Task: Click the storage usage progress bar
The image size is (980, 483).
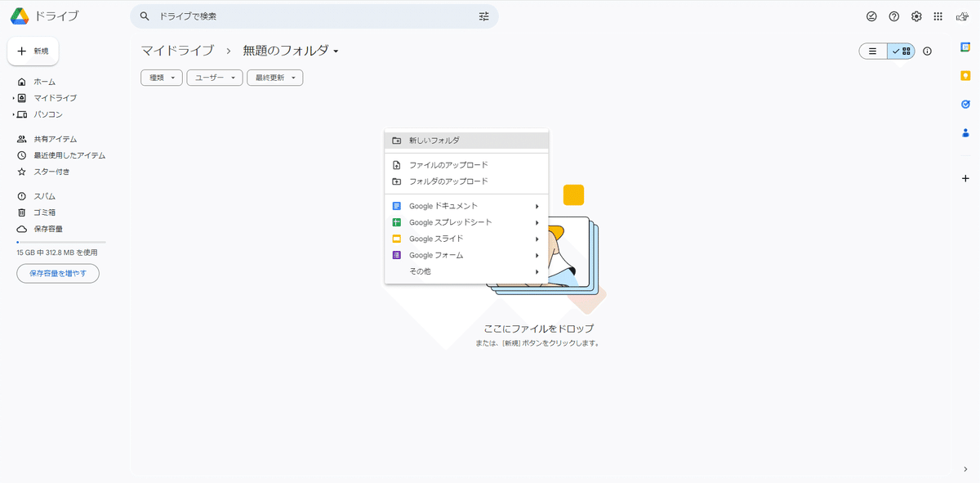Action: [61, 243]
